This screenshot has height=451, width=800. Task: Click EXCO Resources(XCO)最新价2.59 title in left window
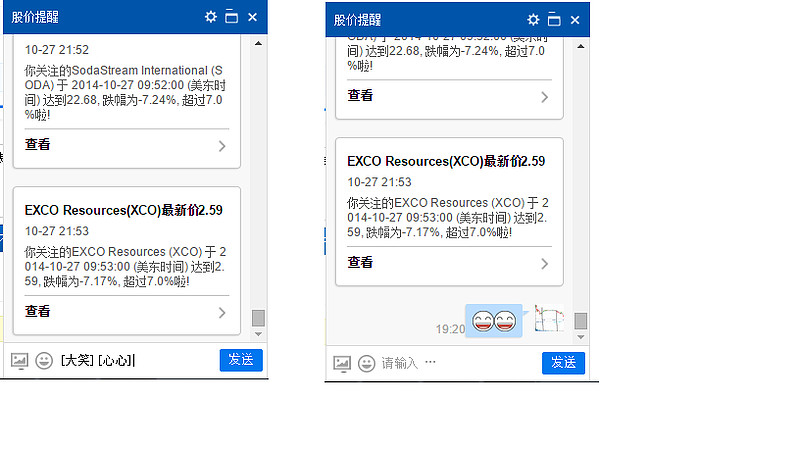click(123, 211)
